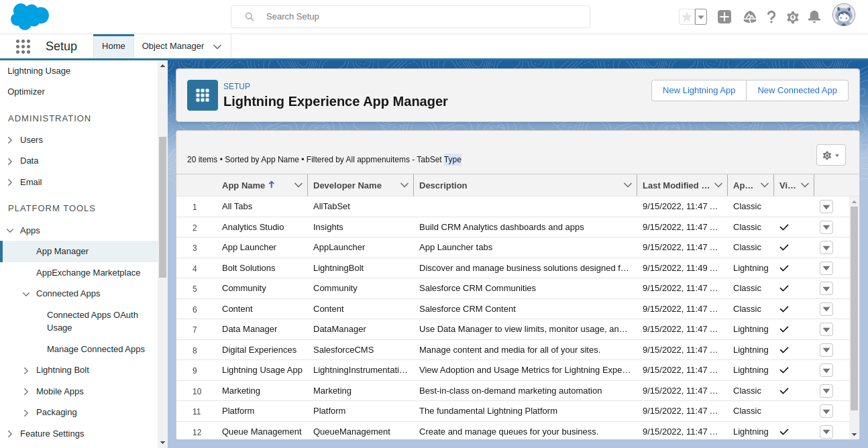The height and width of the screenshot is (448, 868).
Task: Expand the Feature Settings section
Action: point(10,434)
